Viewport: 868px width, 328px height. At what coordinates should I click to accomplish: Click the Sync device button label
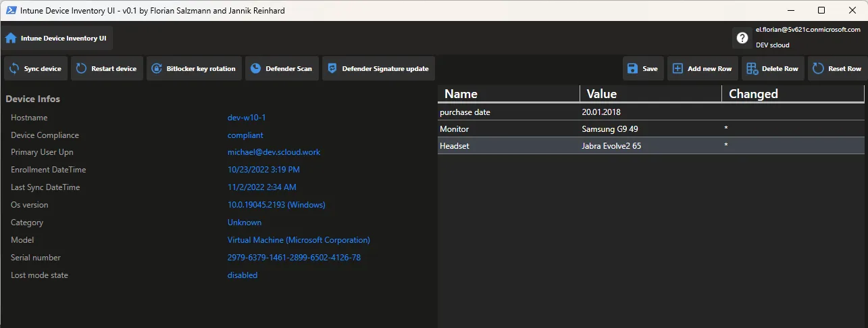(43, 69)
